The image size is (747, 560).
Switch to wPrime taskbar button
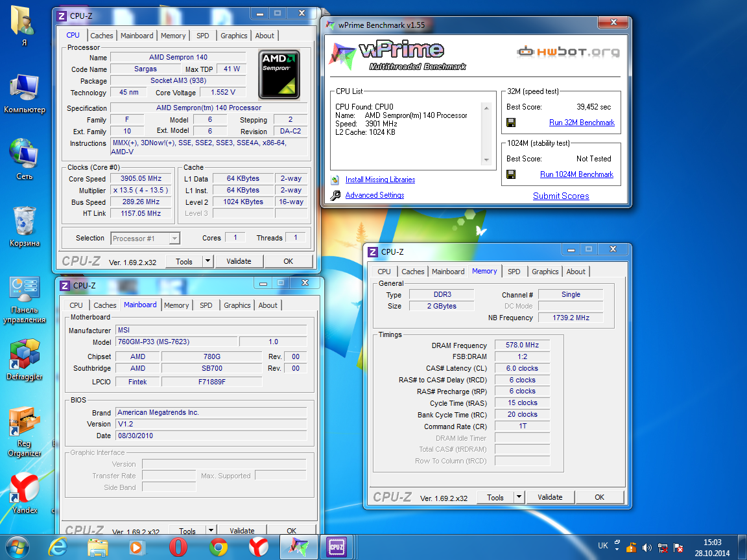tap(298, 547)
